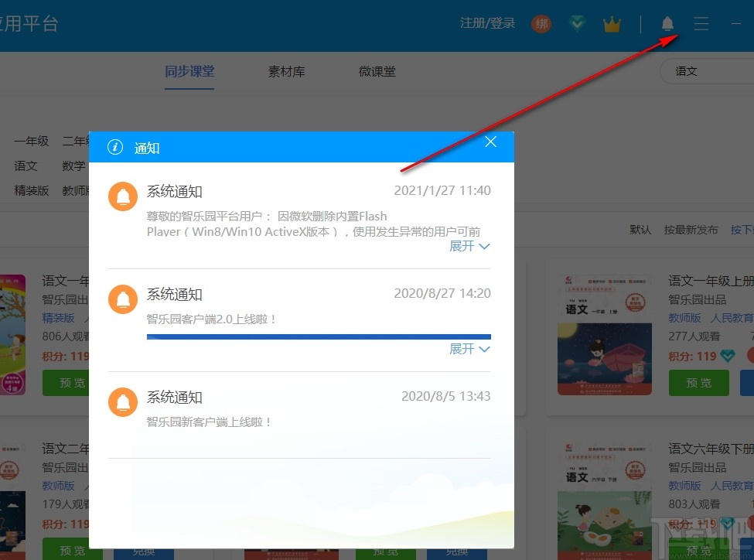Click the crown VIP icon

[612, 23]
